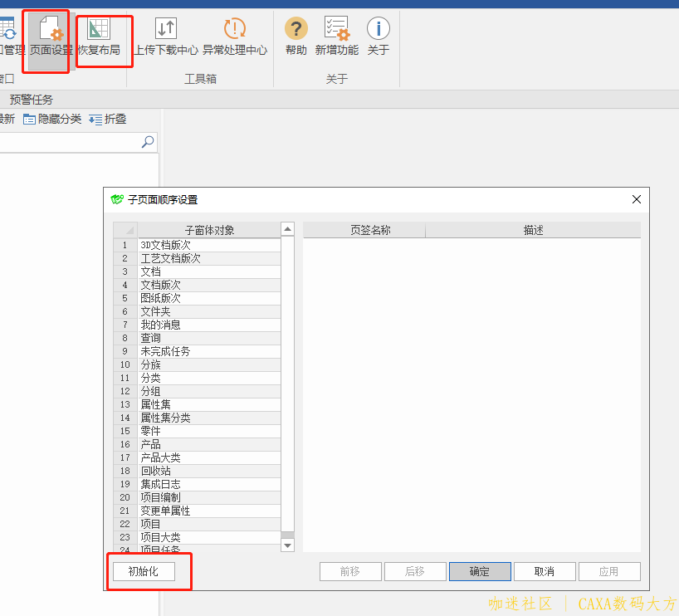Screen dimensions: 679x616
Task: Click the 初始化 initialize button
Action: 144,571
